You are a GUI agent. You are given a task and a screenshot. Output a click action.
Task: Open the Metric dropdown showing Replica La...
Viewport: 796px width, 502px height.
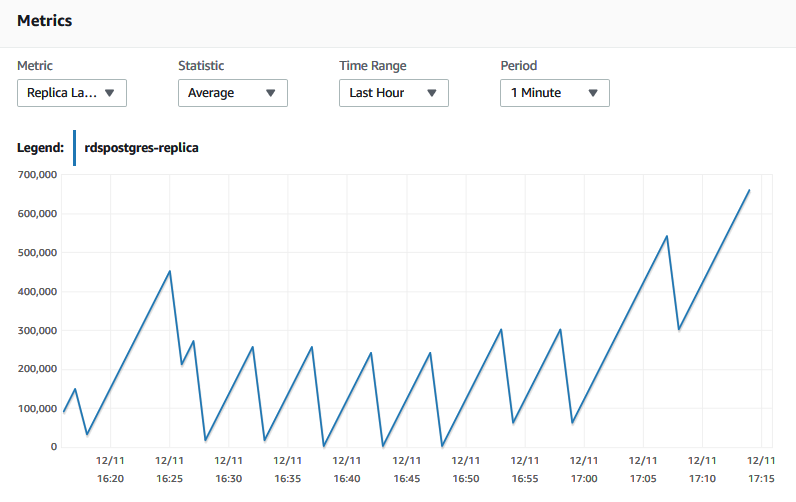72,93
